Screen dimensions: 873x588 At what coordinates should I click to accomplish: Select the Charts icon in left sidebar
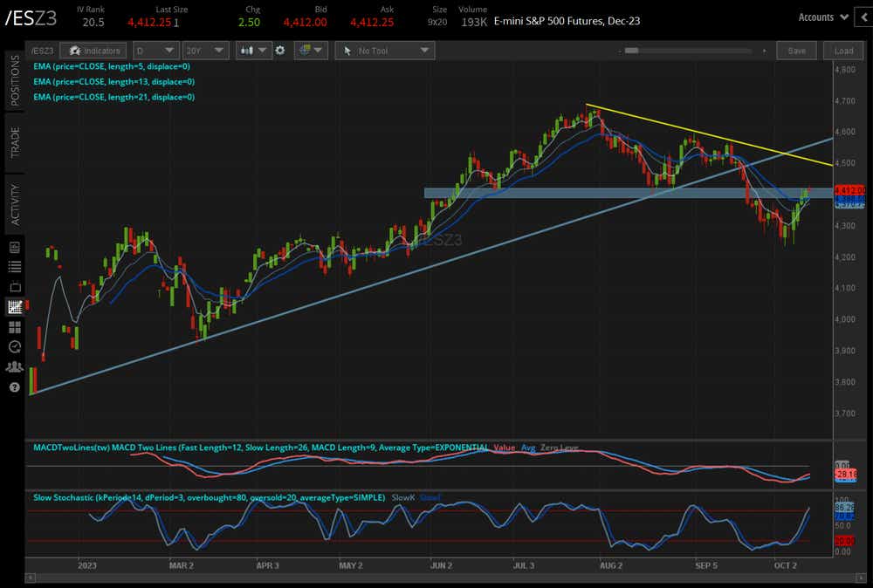(14, 306)
